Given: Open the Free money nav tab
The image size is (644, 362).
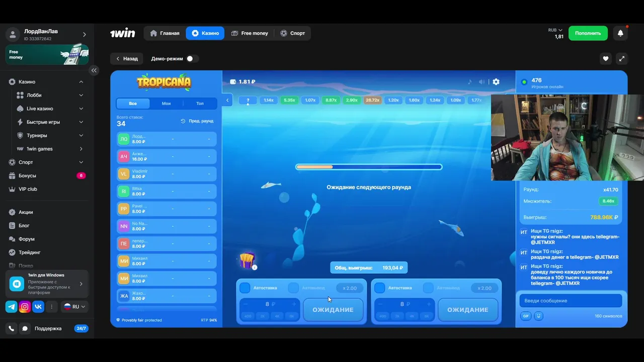Looking at the screenshot, I should pyautogui.click(x=250, y=33).
